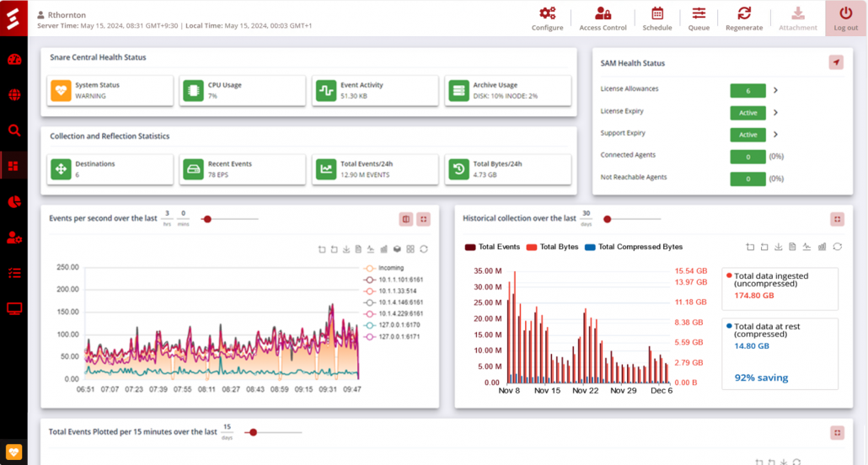Switch Events per second chart to line type

coord(371,249)
